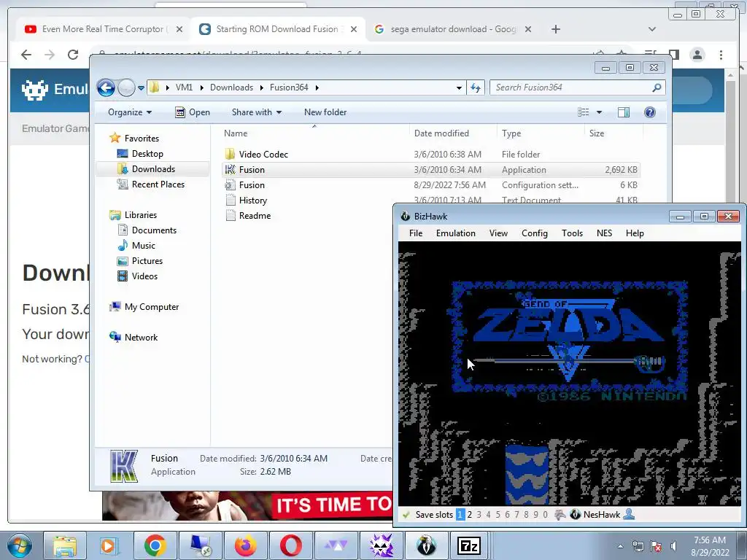
Task: Open BizHawk Config menu
Action: 535,233
